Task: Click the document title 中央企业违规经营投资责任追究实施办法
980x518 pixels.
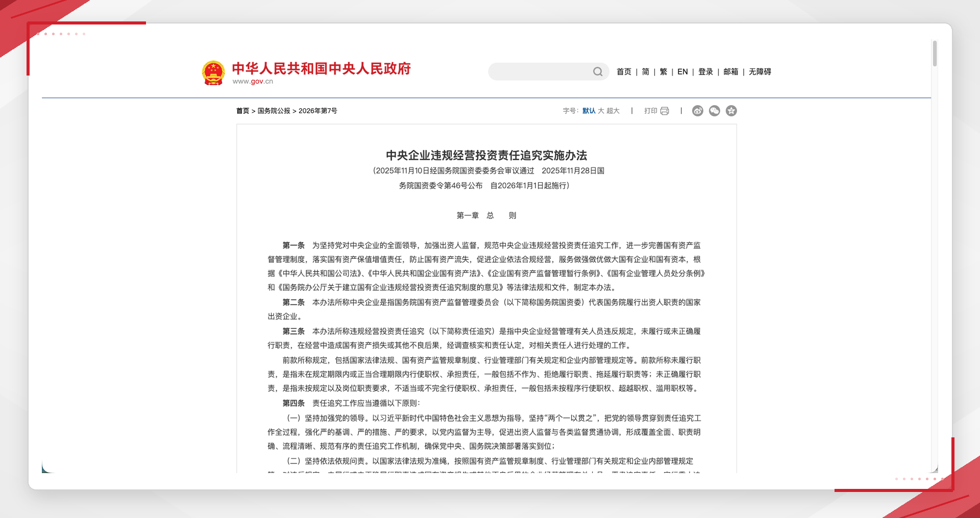Action: [x=486, y=155]
